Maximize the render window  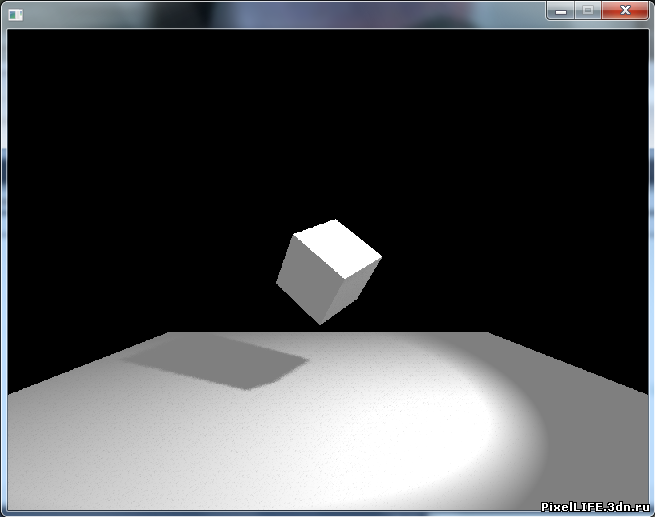click(588, 11)
